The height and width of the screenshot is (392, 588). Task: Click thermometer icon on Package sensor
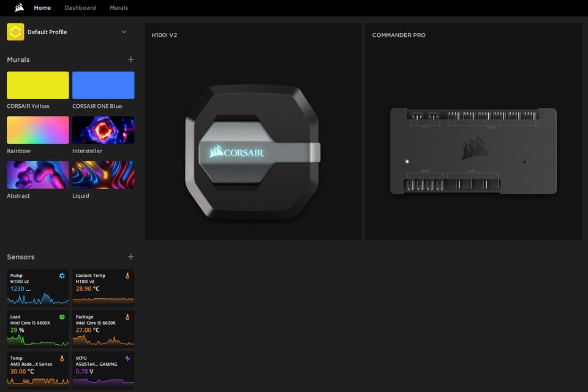(x=127, y=317)
